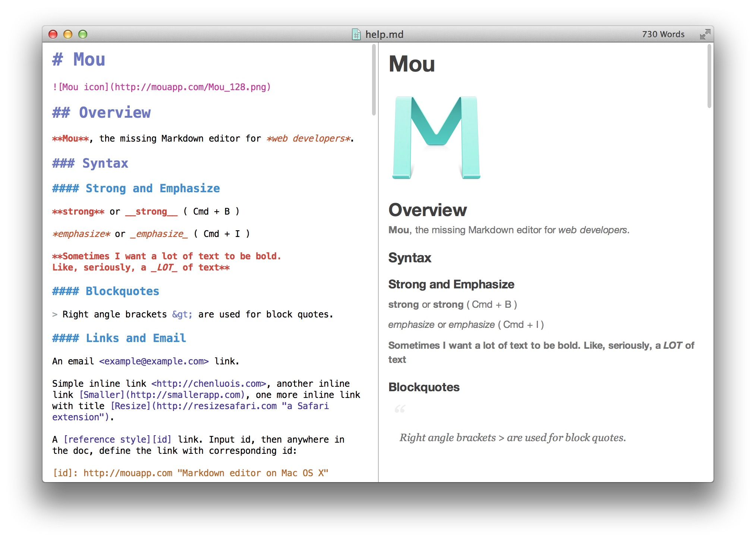Click the divider between editor and preview
756x541 pixels.
(378, 261)
